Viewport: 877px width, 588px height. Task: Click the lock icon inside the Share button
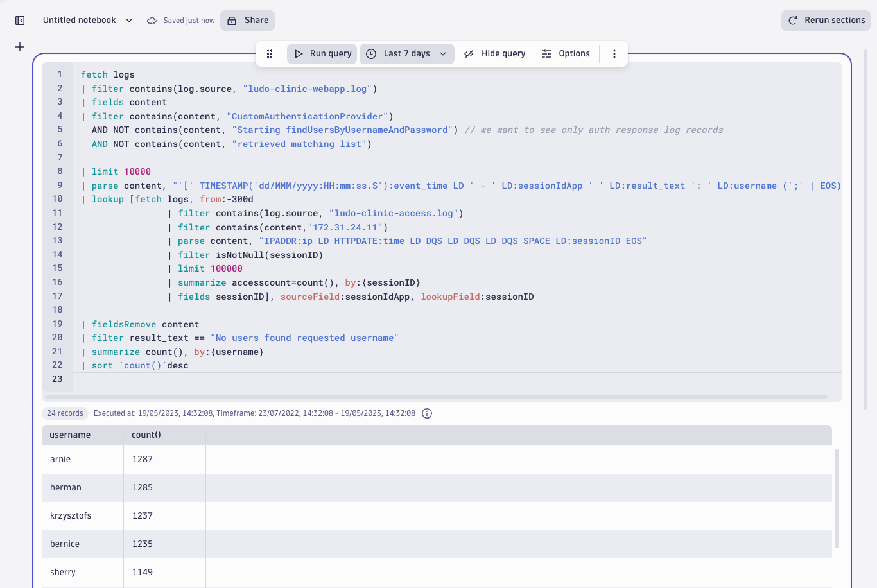click(230, 20)
